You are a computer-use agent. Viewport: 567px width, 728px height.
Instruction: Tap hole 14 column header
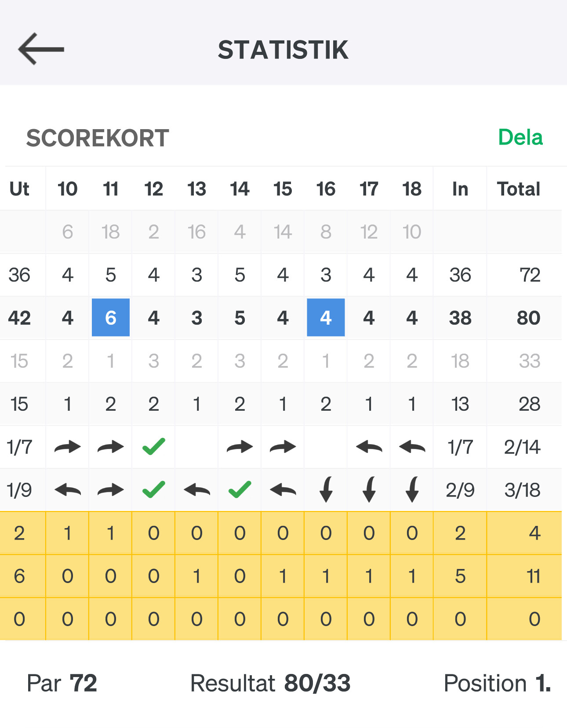tap(240, 189)
